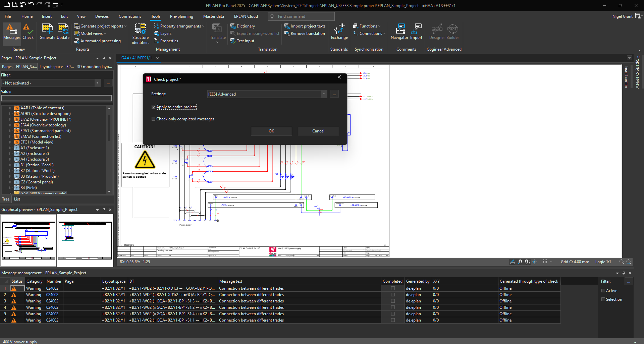Viewport: 644px width, 344px height.
Task: Open the [EES] Advanced settings dropdown
Action: (x=323, y=94)
